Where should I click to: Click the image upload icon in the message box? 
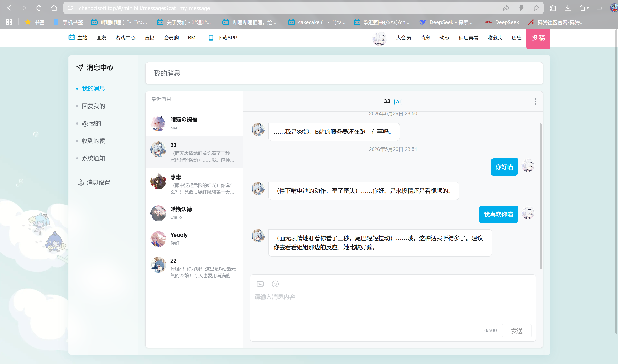pyautogui.click(x=260, y=284)
